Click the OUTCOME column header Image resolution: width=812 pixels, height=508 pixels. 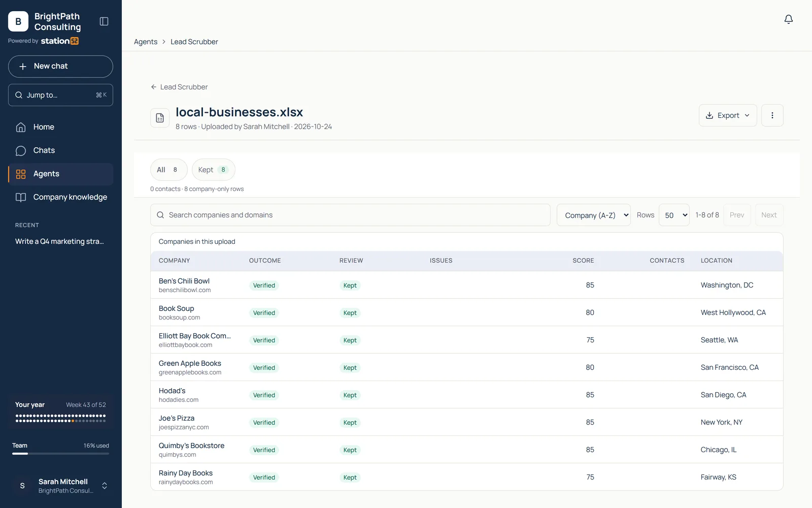(x=265, y=261)
